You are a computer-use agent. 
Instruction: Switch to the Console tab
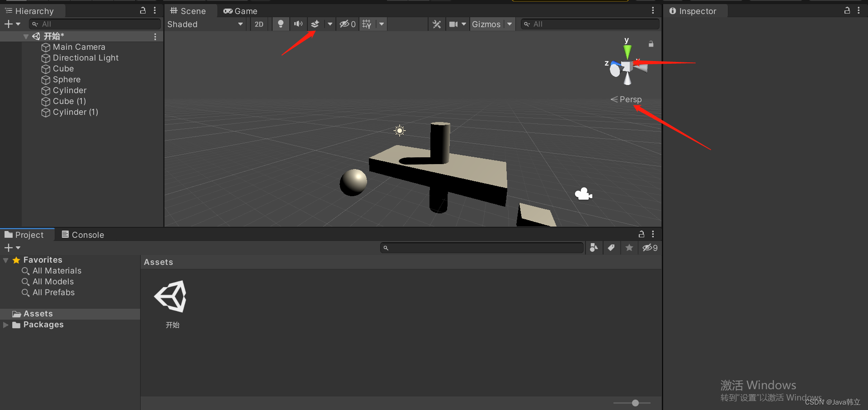[82, 234]
